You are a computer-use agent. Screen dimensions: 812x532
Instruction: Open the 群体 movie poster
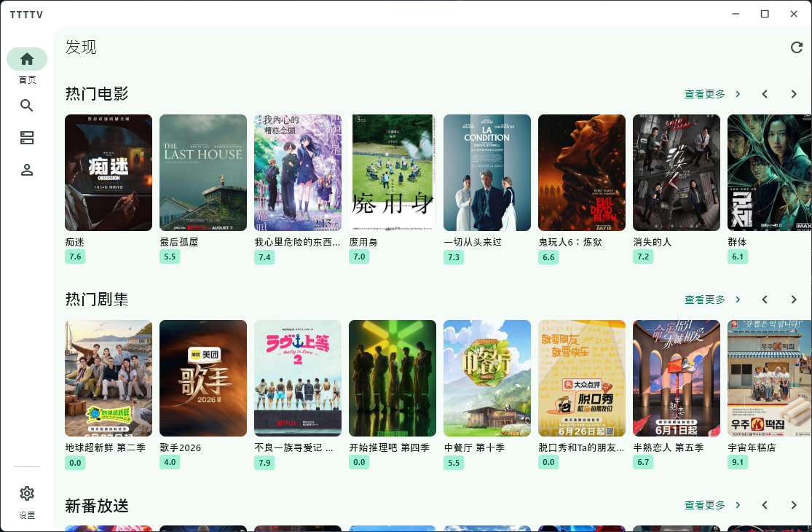point(770,173)
